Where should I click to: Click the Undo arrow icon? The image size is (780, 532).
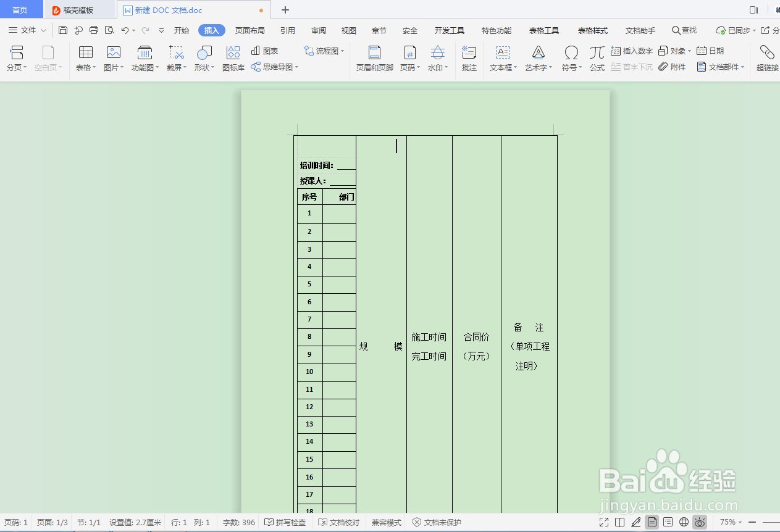tap(125, 30)
